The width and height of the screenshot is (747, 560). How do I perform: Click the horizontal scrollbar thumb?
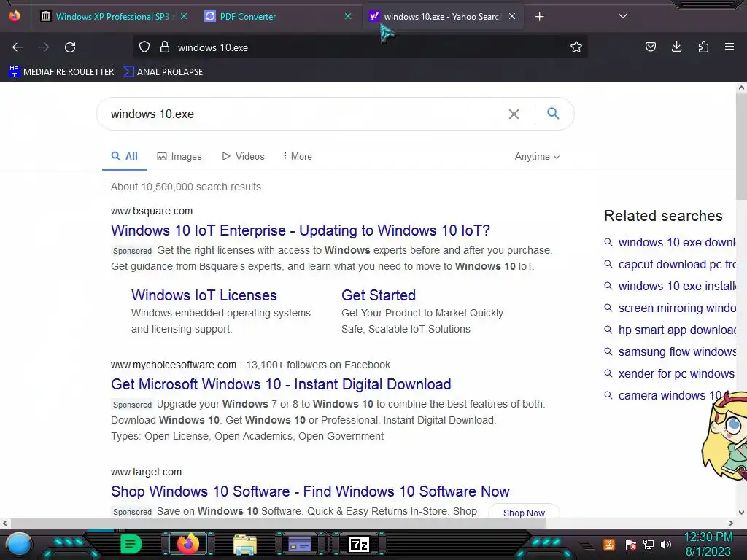(x=278, y=523)
